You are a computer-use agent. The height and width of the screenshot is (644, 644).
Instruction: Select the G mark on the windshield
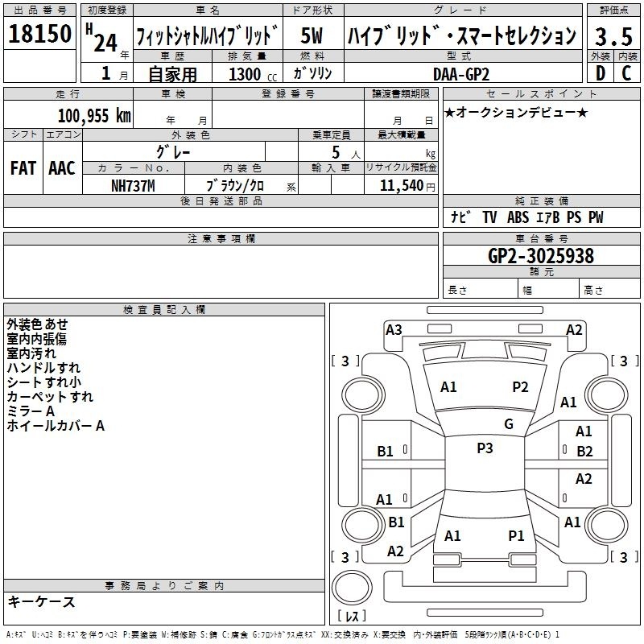508,424
